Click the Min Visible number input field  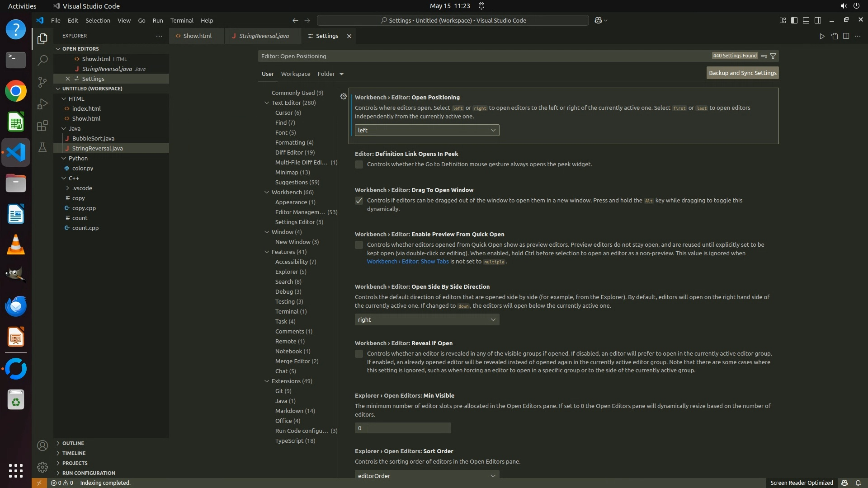[x=402, y=428]
